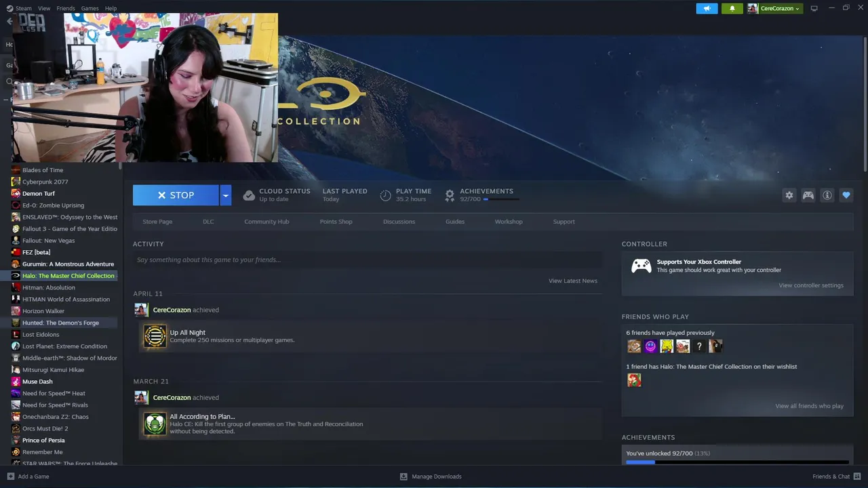Click the achievements 92/700 progress bar

tap(501, 199)
